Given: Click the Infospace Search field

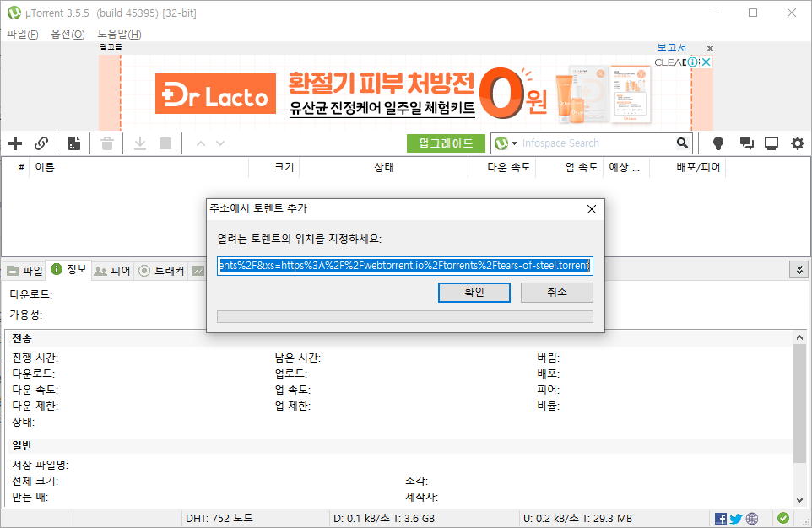Looking at the screenshot, I should tap(596, 143).
